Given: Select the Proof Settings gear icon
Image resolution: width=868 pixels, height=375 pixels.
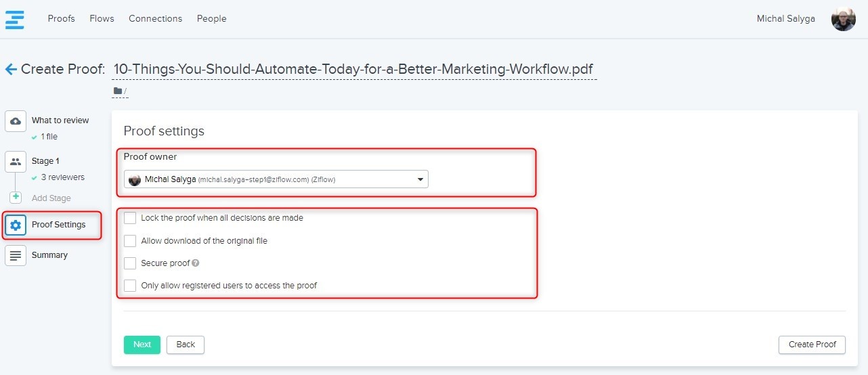Looking at the screenshot, I should click(x=16, y=225).
